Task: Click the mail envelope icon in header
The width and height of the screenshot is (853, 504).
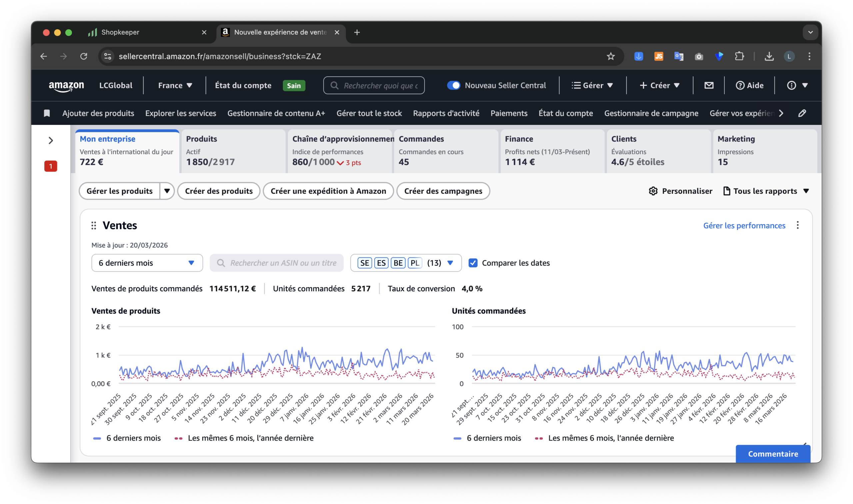Action: (709, 85)
